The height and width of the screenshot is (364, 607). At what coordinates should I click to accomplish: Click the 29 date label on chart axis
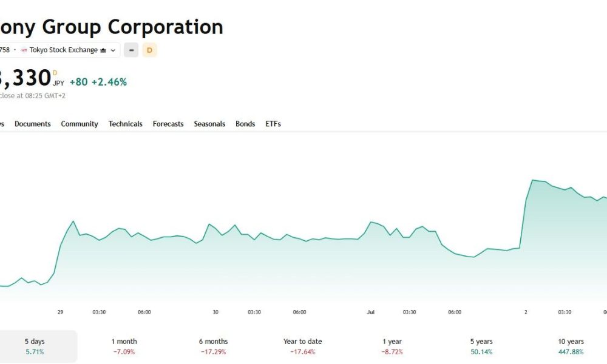(x=60, y=312)
